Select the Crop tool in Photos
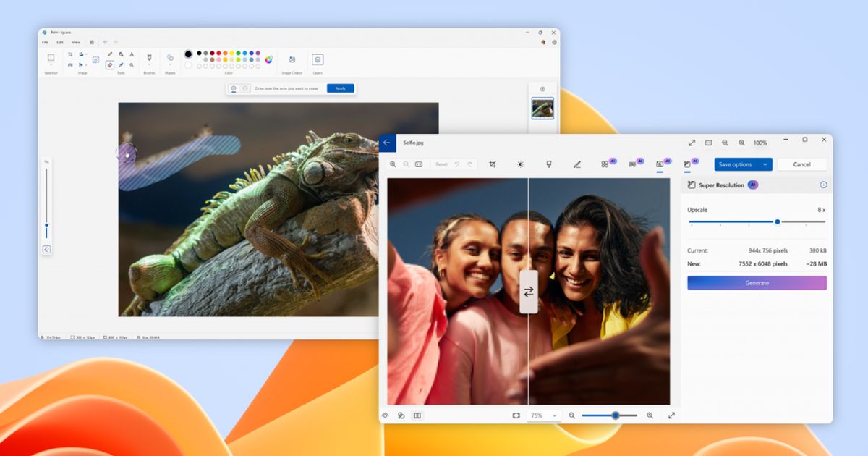 [493, 164]
